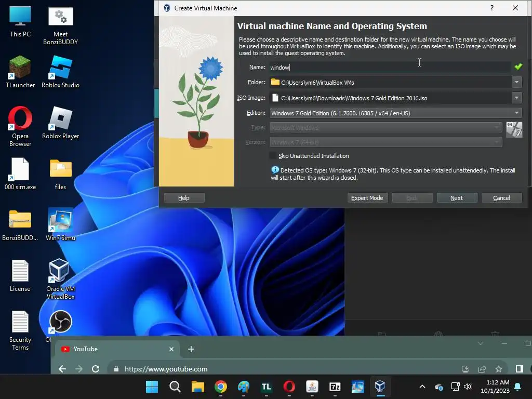The height and width of the screenshot is (399, 532).
Task: Expand the Folder dropdown
Action: pos(516,82)
